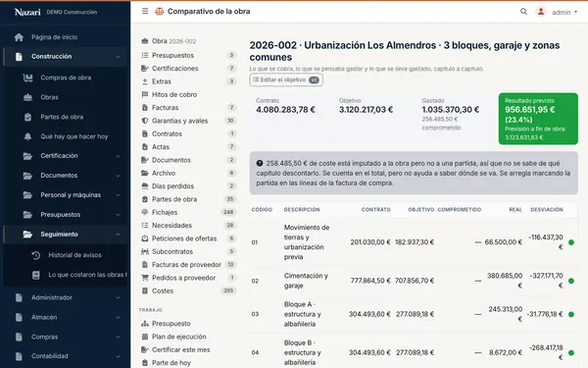Screen dimensions: 588x368
Task: Click the admin user avatar icon
Action: click(541, 12)
